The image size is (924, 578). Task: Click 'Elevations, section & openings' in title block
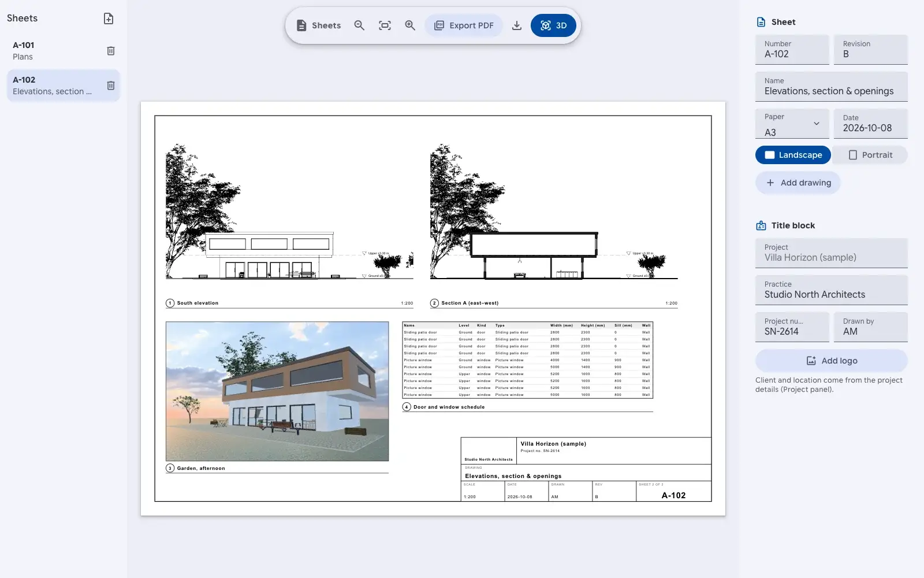pos(513,476)
